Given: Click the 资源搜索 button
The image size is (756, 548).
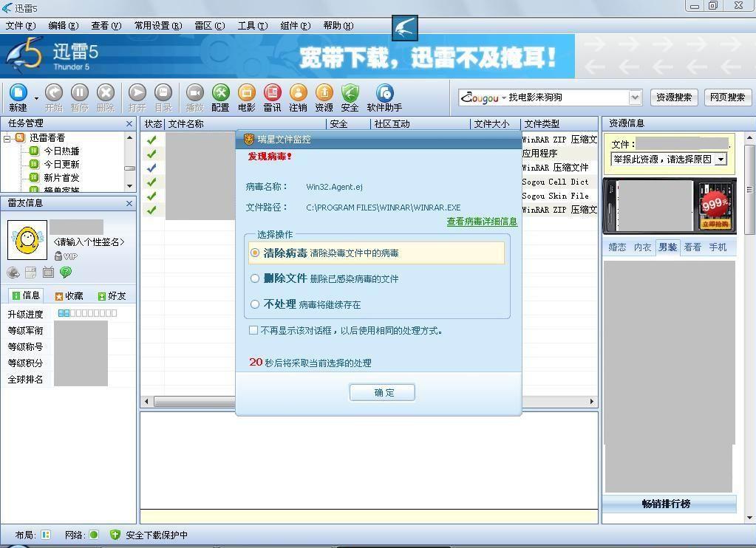Looking at the screenshot, I should (x=674, y=97).
